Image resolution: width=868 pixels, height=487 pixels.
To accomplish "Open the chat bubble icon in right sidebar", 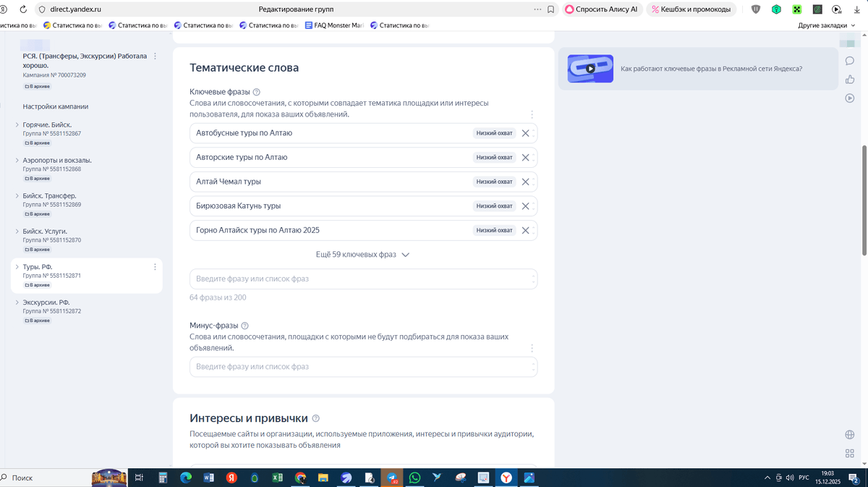I will coord(850,61).
